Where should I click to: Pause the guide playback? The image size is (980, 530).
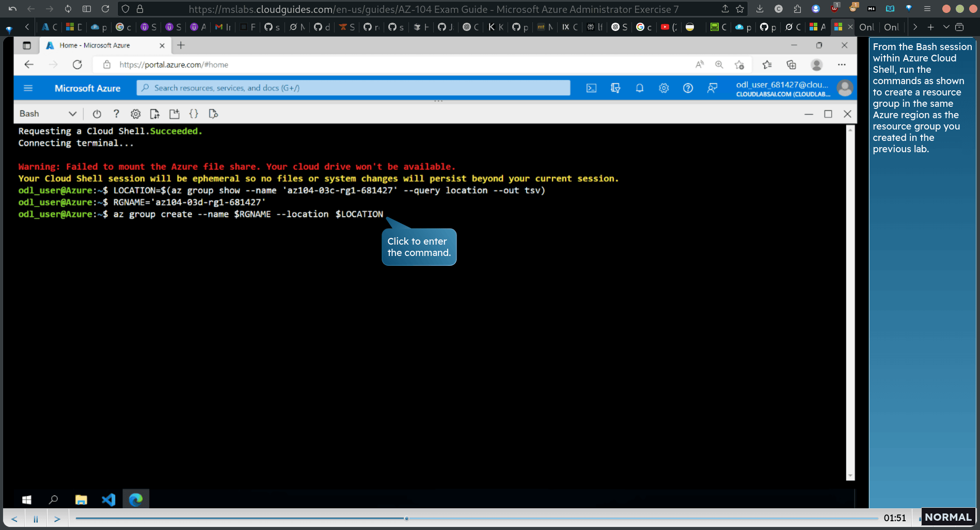tap(36, 519)
